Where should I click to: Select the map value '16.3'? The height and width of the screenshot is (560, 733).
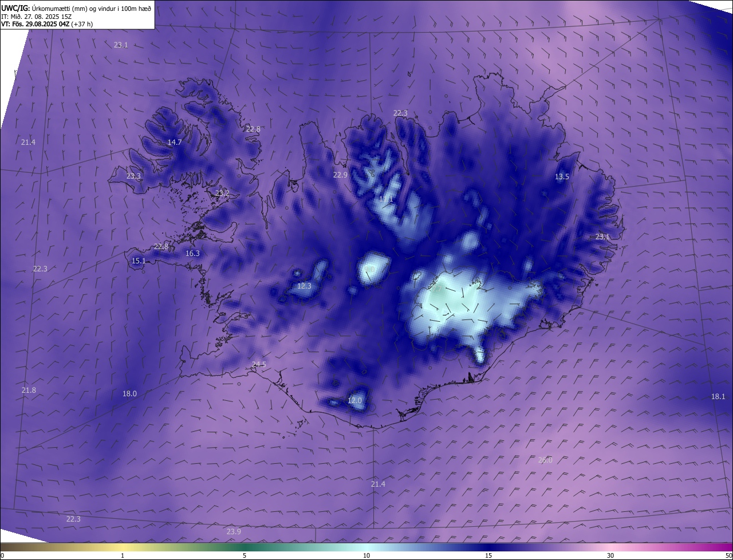(192, 253)
